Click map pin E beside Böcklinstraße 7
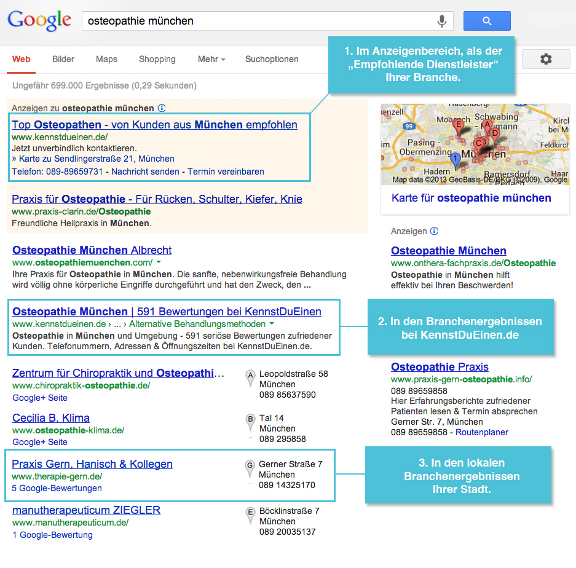Image resolution: width=576 pixels, height=568 pixels. pyautogui.click(x=251, y=514)
